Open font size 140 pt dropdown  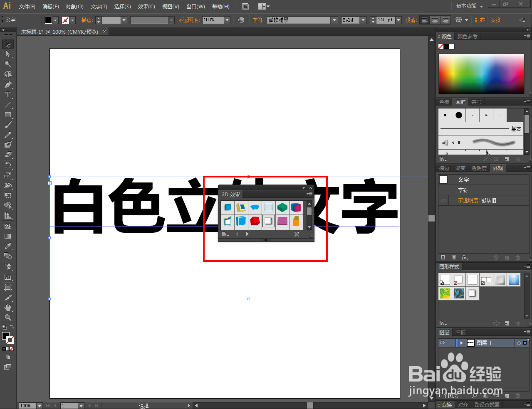click(x=398, y=20)
